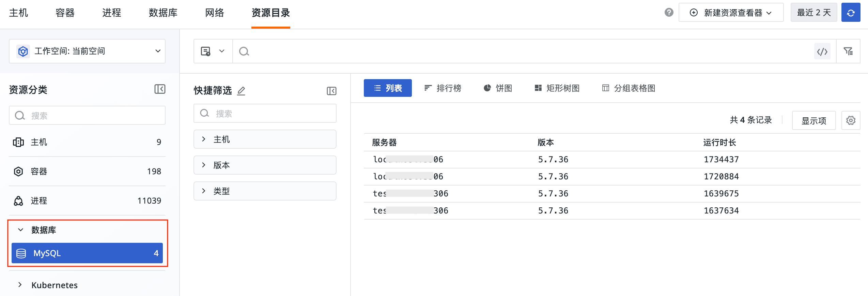Switch to 矩形树图 treemap view
The width and height of the screenshot is (868, 296).
tap(557, 88)
